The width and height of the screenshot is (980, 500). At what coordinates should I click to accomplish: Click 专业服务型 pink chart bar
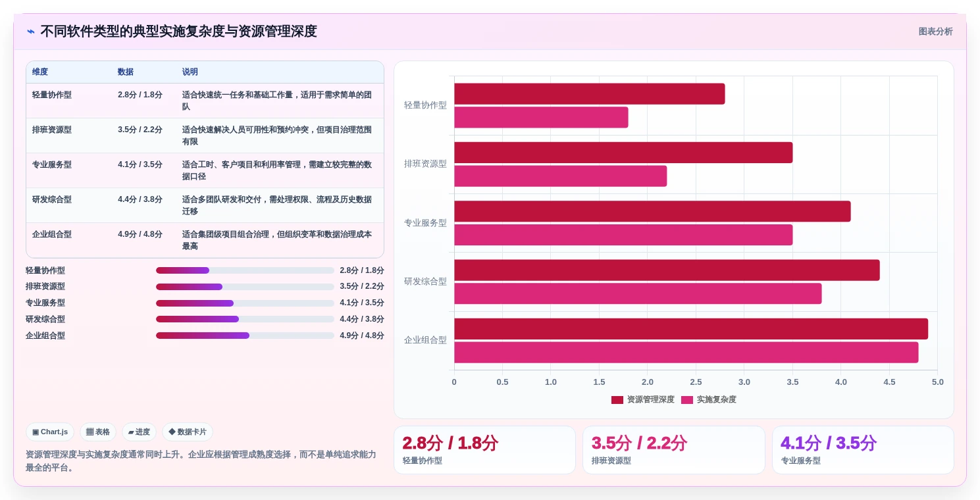(x=623, y=235)
